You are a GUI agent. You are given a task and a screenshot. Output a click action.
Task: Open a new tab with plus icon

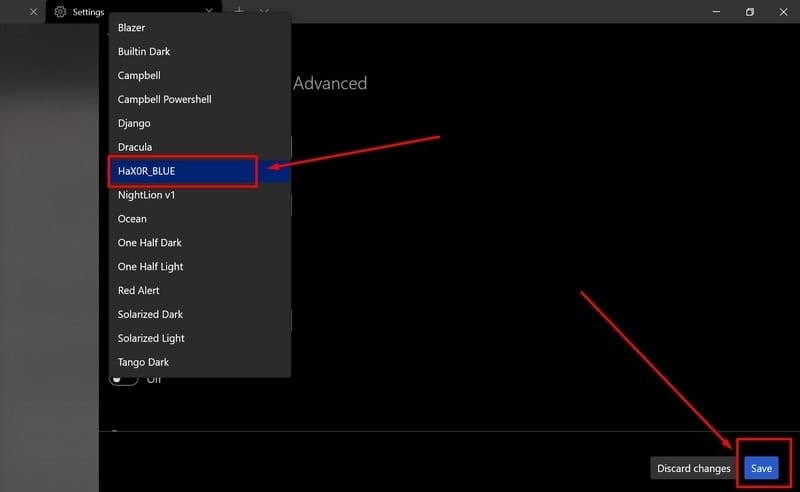pyautogui.click(x=239, y=10)
